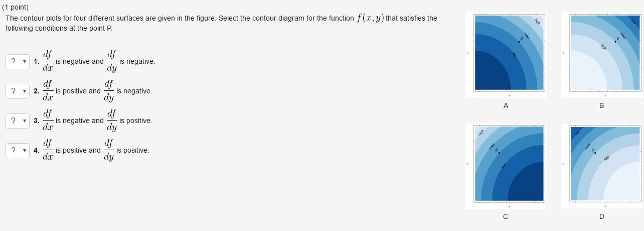The width and height of the screenshot is (644, 231).
Task: Click the lightest region in plot B
Action: [x=585, y=75]
